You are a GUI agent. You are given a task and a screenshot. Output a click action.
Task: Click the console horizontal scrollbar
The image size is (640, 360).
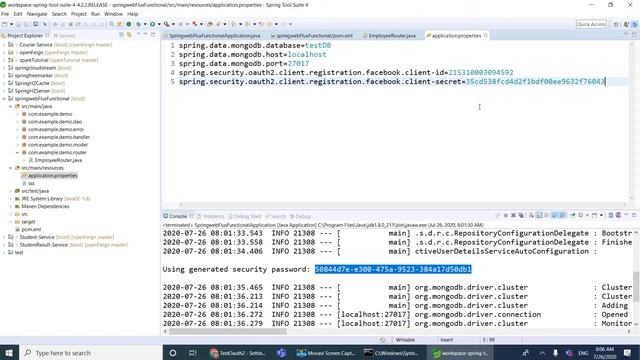point(228,331)
